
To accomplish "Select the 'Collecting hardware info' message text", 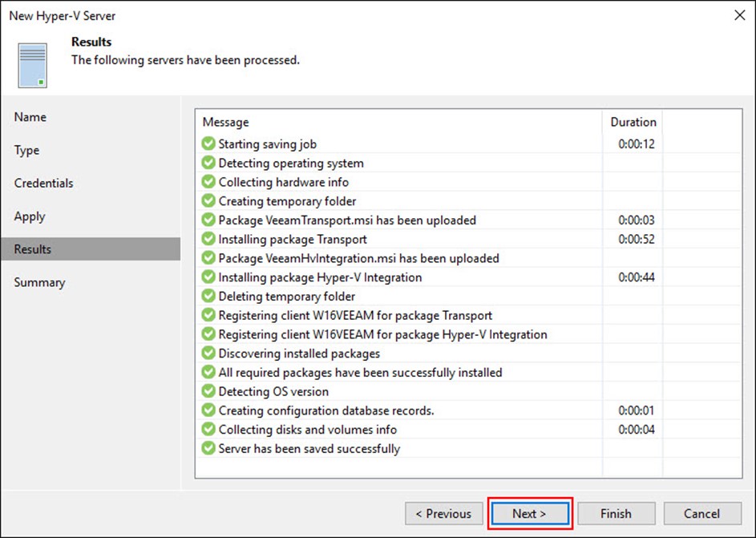I will click(x=284, y=182).
